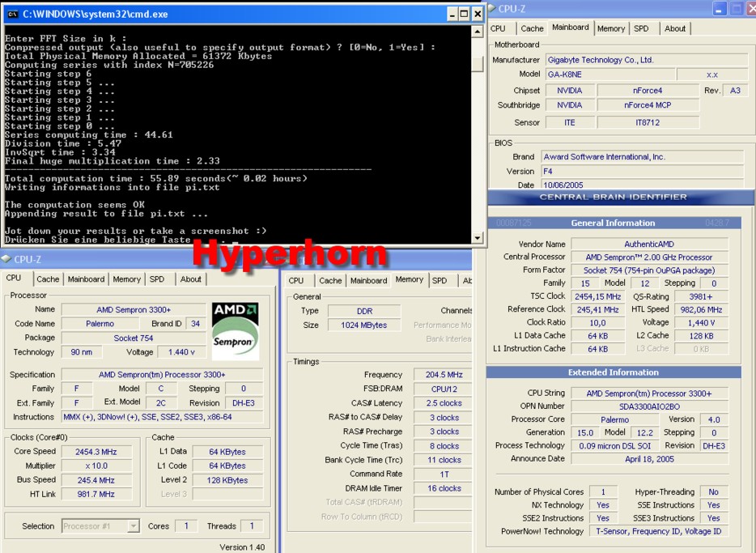
Task: Click the Memory Type DDR field
Action: pyautogui.click(x=364, y=311)
